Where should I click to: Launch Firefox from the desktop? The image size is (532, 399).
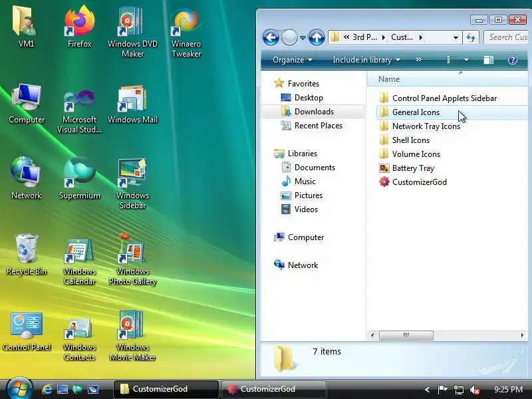click(x=79, y=27)
